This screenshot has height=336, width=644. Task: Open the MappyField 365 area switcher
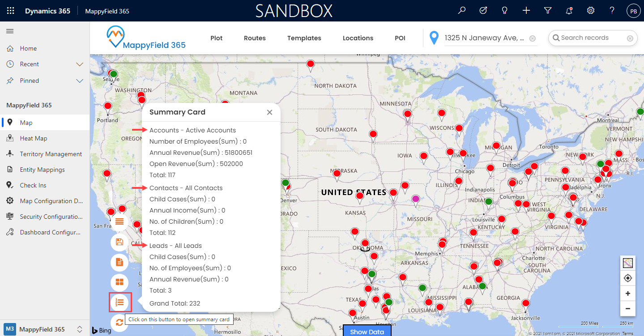[x=45, y=329]
